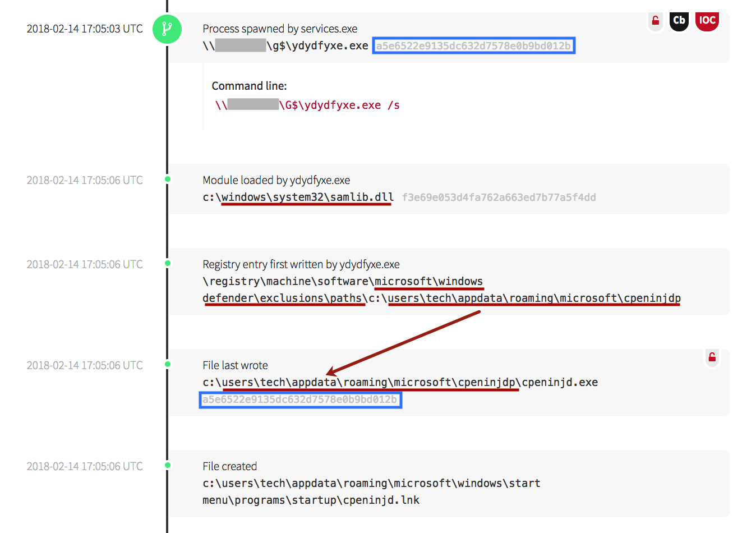Select the registry entry event timeline dot
This screenshot has width=756, height=533.
[168, 264]
